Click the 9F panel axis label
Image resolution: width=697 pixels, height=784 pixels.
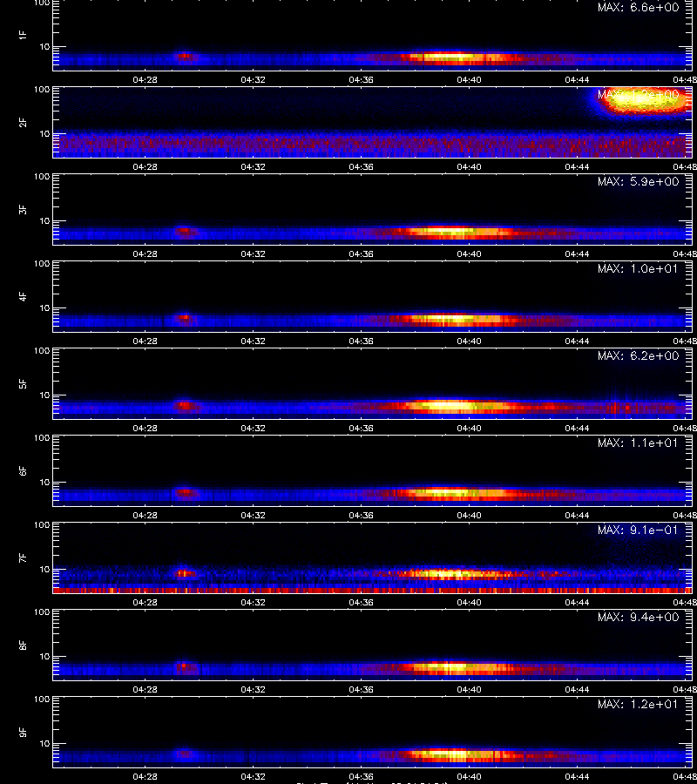click(x=23, y=732)
